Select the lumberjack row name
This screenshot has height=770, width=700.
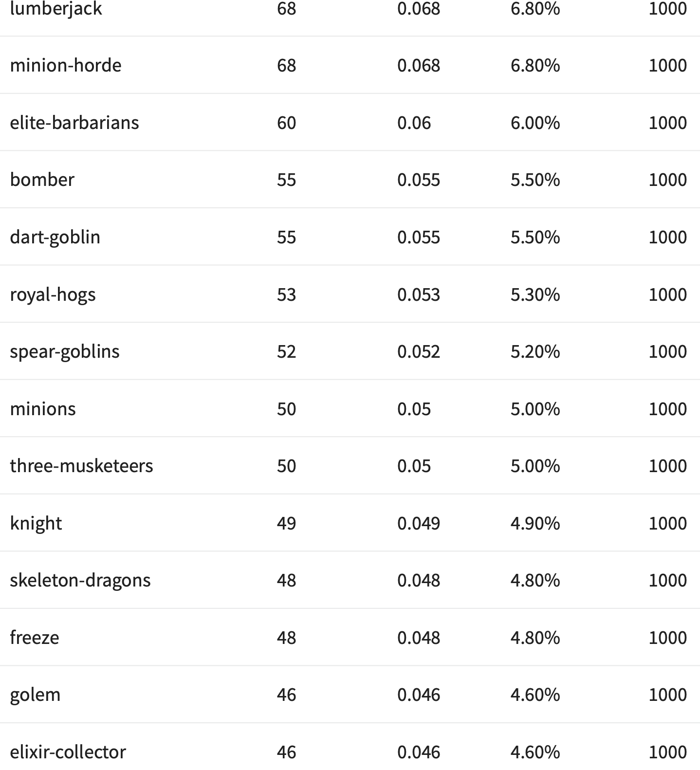[56, 9]
